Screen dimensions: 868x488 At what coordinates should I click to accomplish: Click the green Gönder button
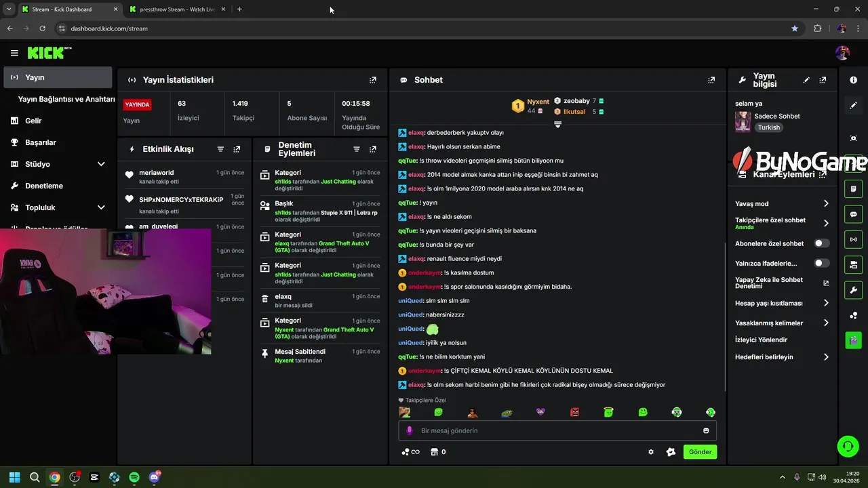pos(700,452)
